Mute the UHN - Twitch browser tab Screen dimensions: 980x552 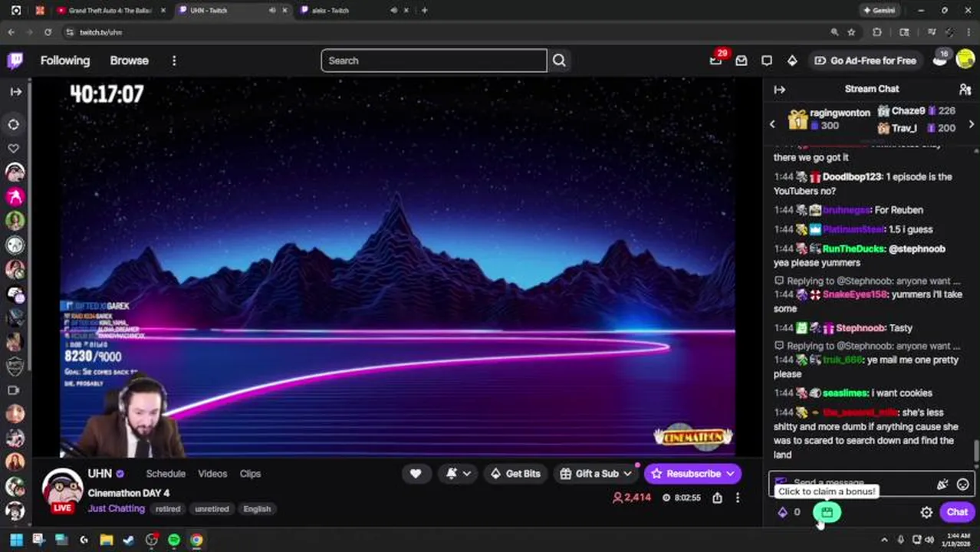click(x=272, y=11)
